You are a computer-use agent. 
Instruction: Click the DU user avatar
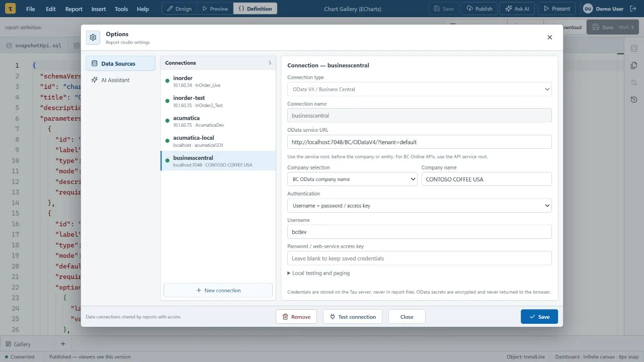(588, 9)
